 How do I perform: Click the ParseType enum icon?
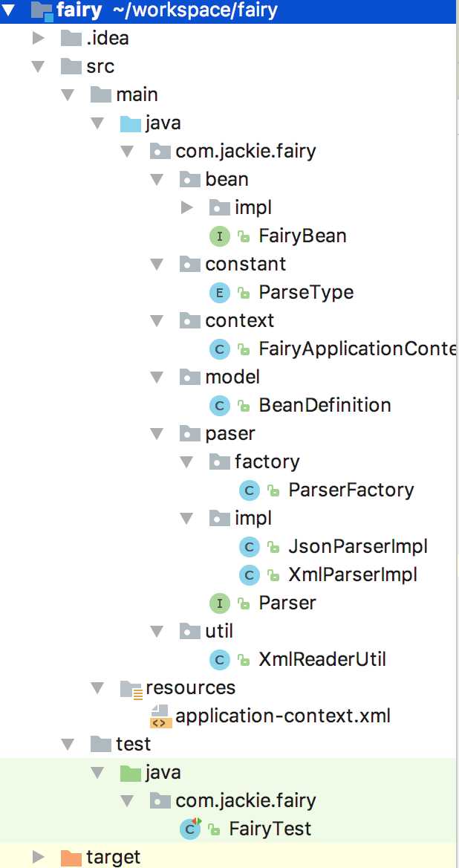coord(220,293)
